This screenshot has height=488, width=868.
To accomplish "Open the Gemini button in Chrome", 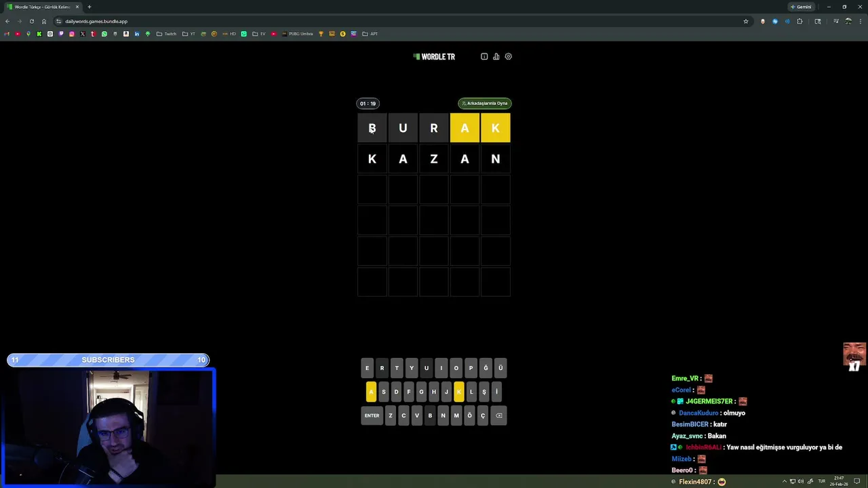I will [x=801, y=7].
